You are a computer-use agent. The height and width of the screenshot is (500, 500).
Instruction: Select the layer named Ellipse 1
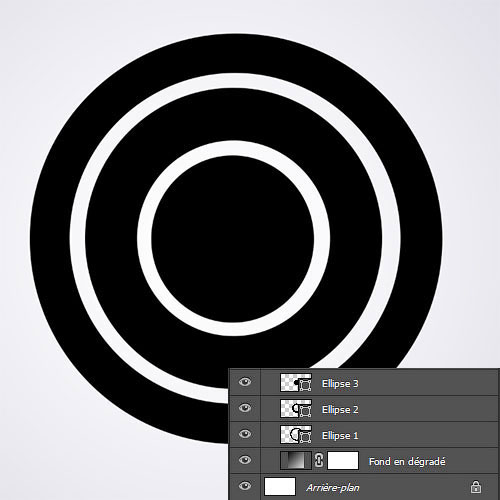click(340, 436)
